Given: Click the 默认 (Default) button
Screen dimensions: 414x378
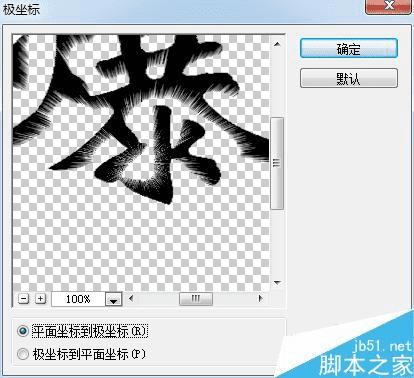Looking at the screenshot, I should [x=349, y=78].
